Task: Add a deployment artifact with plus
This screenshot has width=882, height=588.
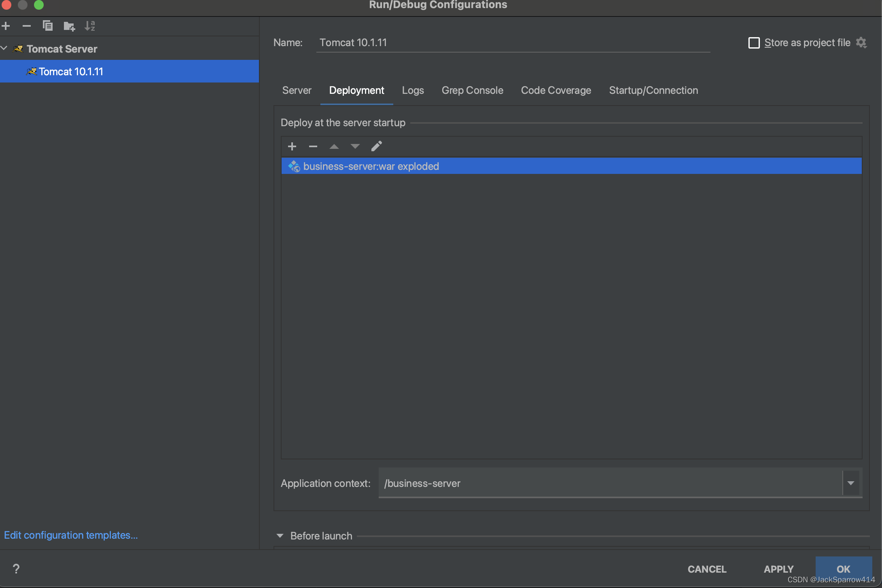Action: click(292, 146)
